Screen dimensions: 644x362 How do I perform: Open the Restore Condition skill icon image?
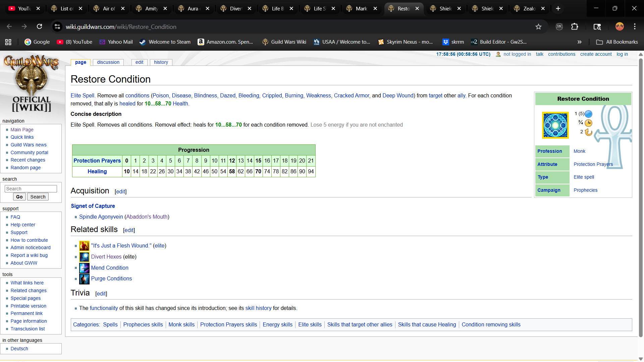click(555, 125)
